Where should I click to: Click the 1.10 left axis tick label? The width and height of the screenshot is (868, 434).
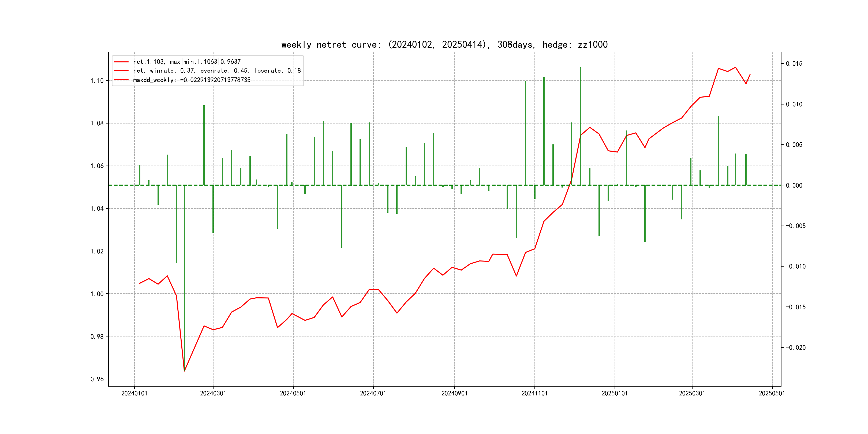(97, 81)
